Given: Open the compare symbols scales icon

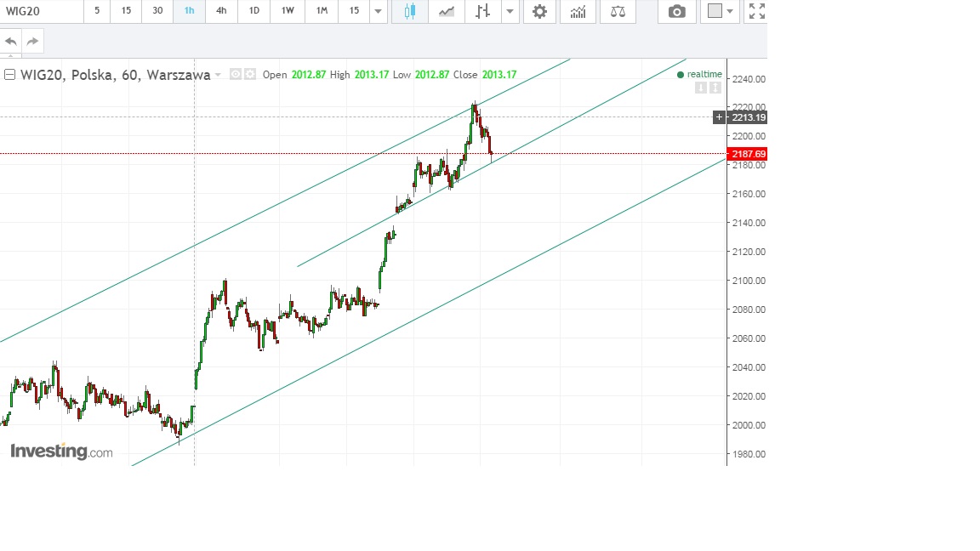Looking at the screenshot, I should click(x=618, y=11).
